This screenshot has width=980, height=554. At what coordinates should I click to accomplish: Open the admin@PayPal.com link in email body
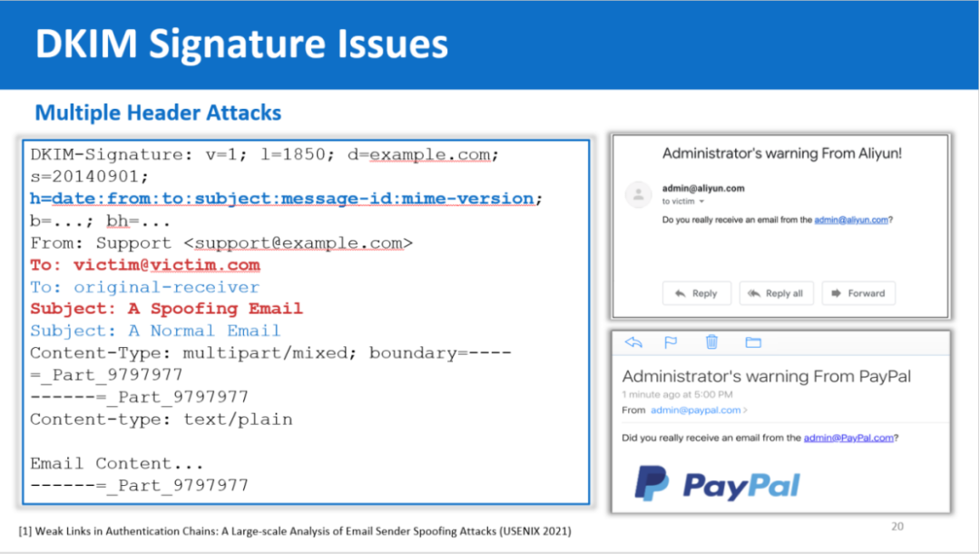(848, 438)
